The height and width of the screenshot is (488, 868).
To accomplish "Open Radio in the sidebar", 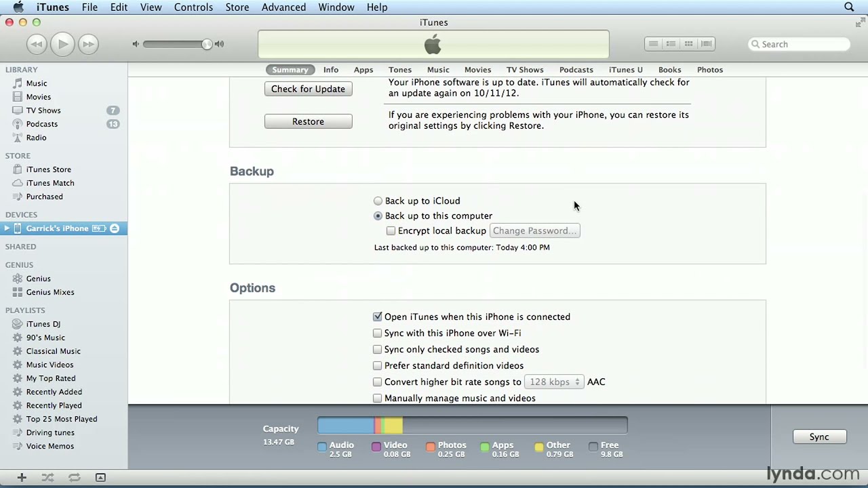I will (37, 138).
